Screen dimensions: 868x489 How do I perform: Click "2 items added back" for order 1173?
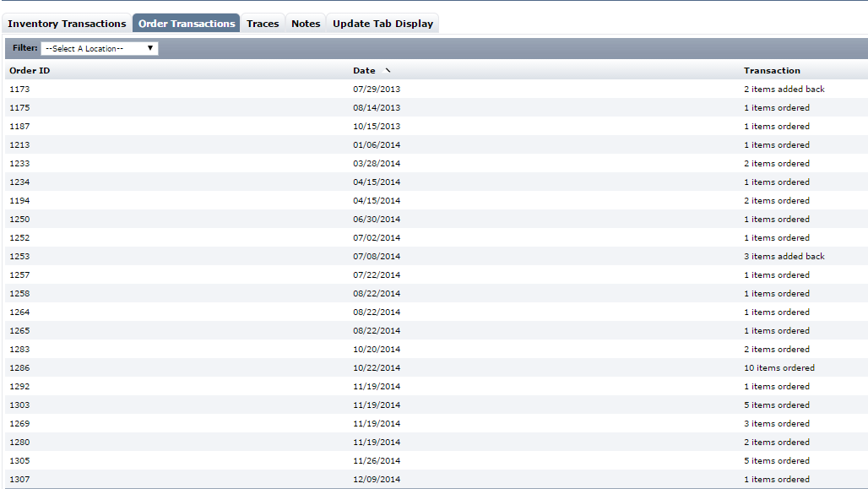pyautogui.click(x=784, y=90)
